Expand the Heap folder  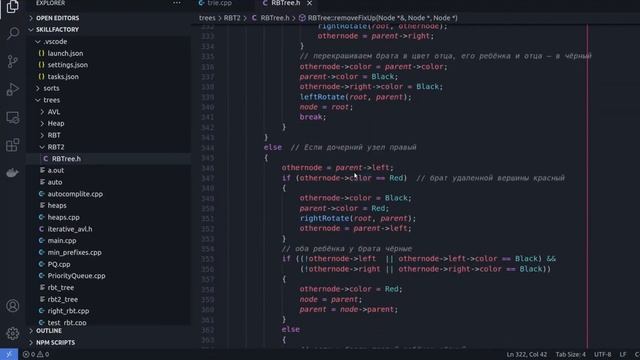pyautogui.click(x=56, y=123)
